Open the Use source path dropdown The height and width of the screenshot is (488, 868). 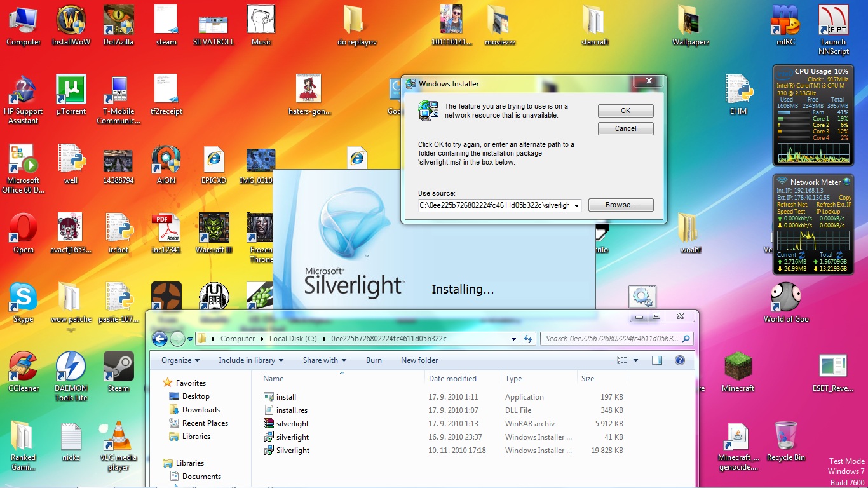pyautogui.click(x=576, y=205)
